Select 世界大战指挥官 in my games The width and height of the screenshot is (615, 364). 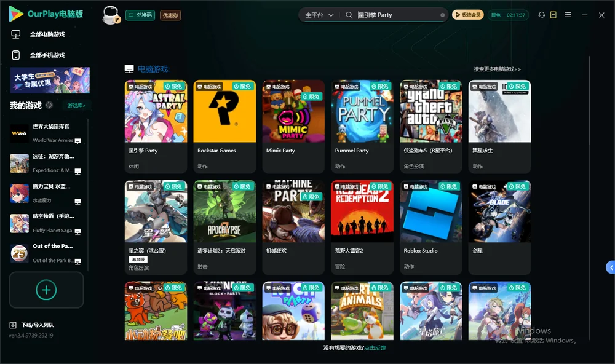click(46, 133)
